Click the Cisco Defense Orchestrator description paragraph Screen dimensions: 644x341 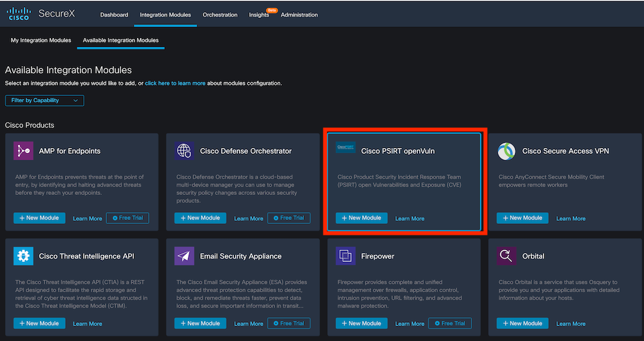pyautogui.click(x=237, y=189)
